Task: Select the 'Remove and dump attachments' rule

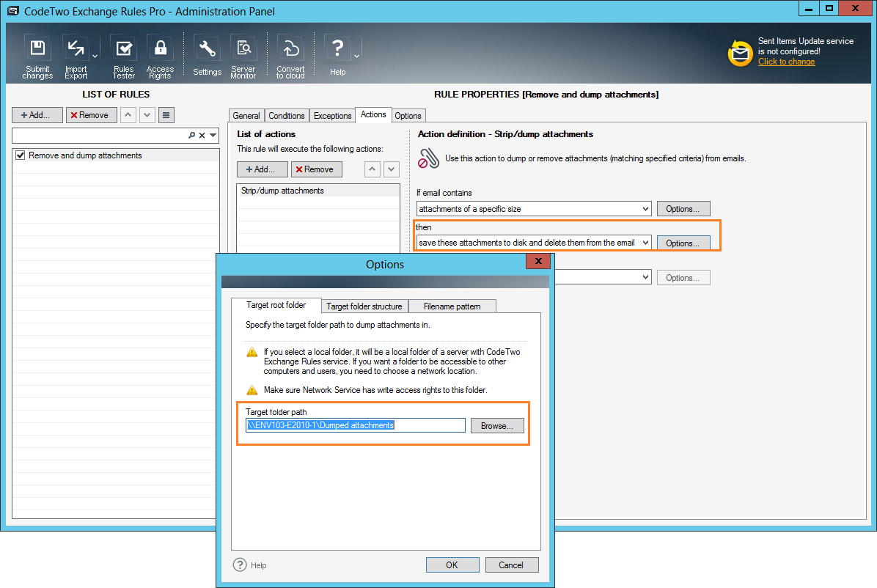Action: tap(116, 155)
